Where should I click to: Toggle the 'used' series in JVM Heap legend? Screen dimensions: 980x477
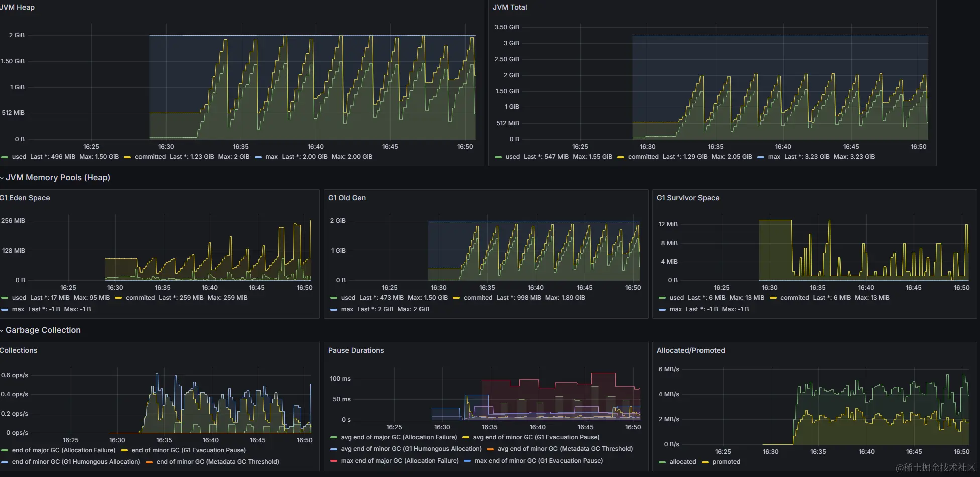pyautogui.click(x=19, y=157)
